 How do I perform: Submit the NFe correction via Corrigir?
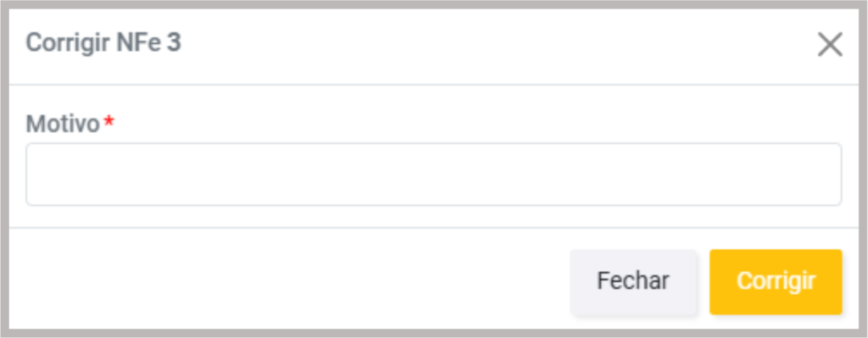pyautogui.click(x=776, y=281)
